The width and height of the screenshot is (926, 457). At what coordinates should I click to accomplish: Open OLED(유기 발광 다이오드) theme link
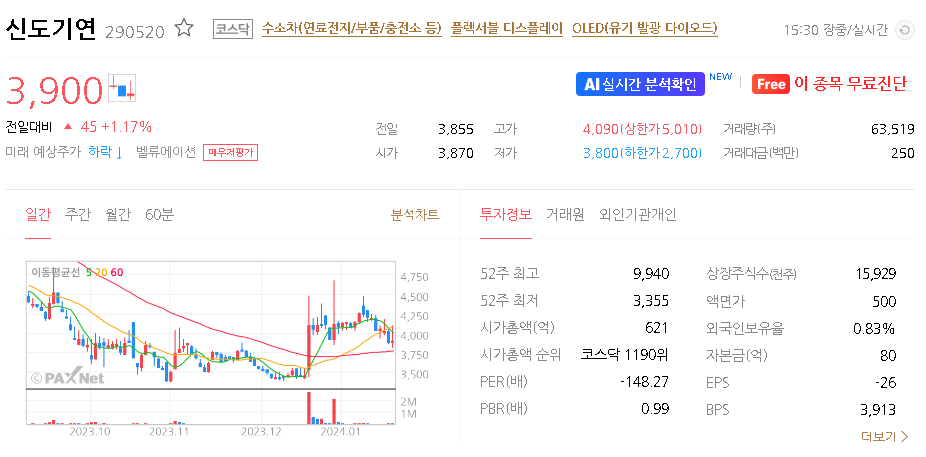[645, 28]
